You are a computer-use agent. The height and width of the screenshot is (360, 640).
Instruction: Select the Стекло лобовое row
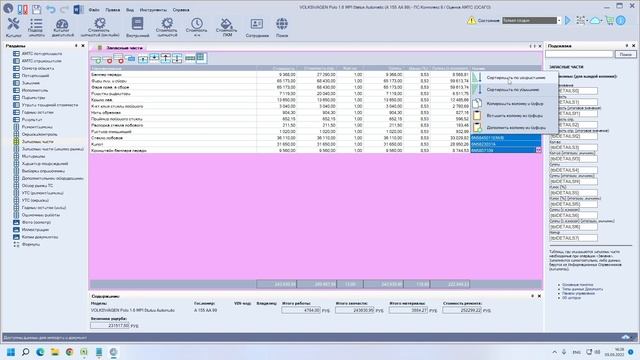point(280,138)
